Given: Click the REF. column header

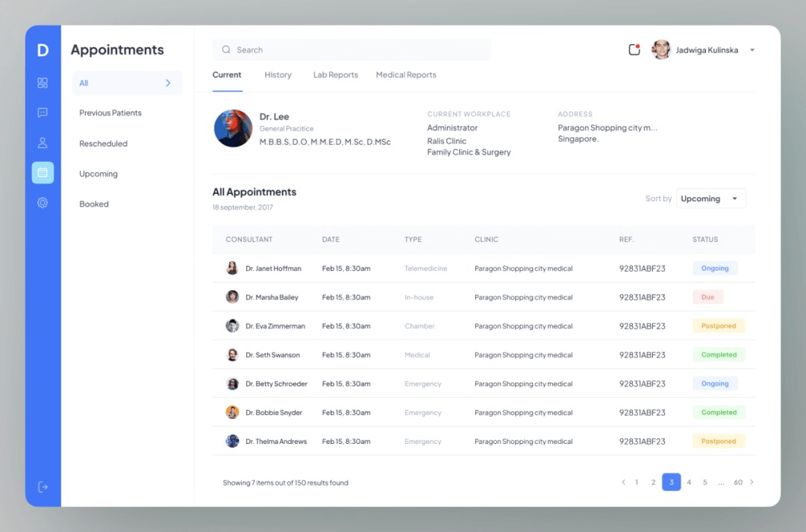Looking at the screenshot, I should [627, 240].
